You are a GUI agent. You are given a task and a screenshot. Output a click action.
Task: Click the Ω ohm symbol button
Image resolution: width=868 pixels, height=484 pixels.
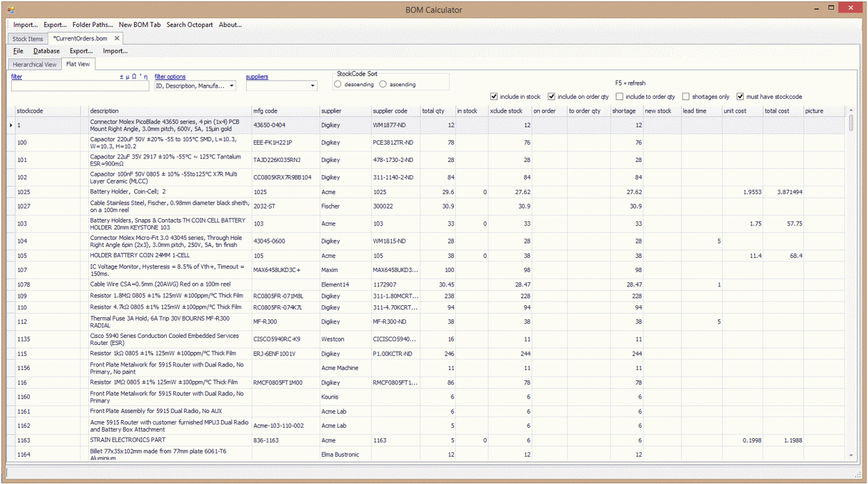coord(133,76)
